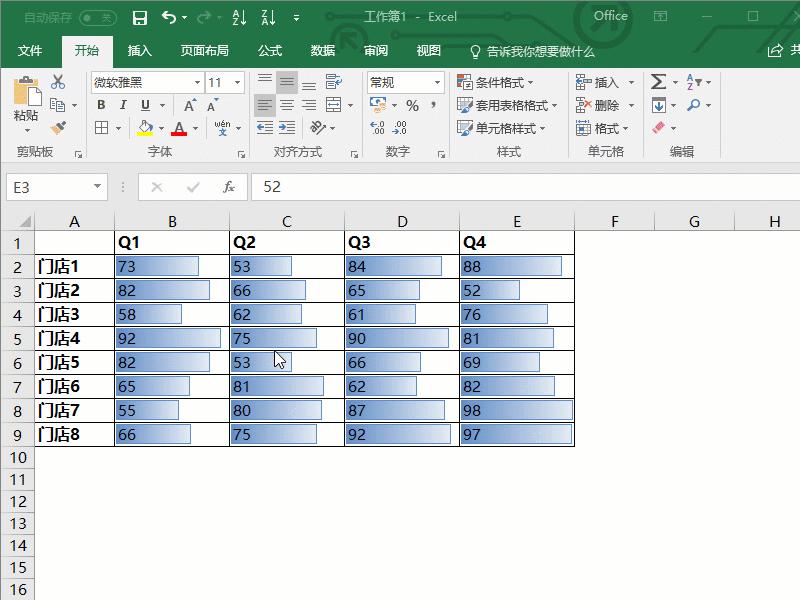The image size is (800, 600).
Task: Apply red font color A
Action: (179, 128)
